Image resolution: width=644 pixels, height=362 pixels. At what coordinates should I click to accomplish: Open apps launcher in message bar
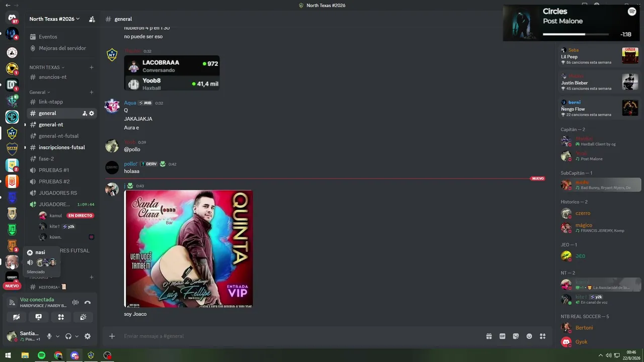pyautogui.click(x=543, y=336)
